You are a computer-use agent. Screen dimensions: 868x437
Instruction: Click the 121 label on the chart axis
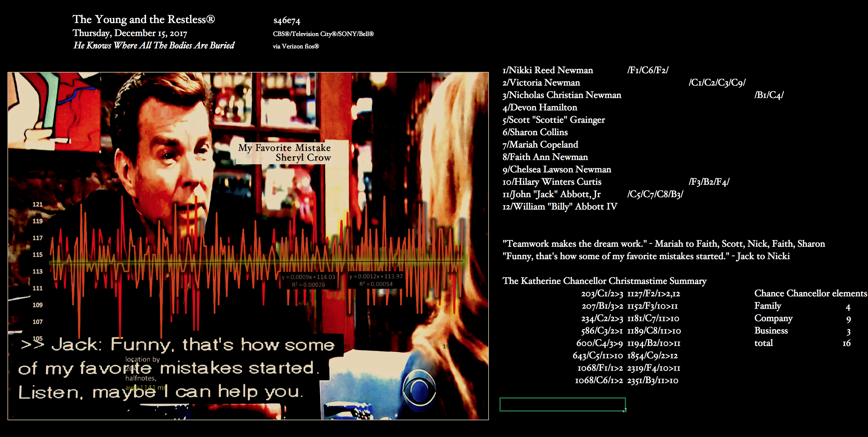coord(38,204)
